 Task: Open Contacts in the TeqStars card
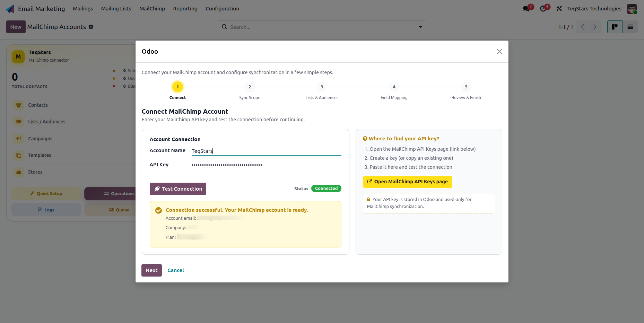38,105
